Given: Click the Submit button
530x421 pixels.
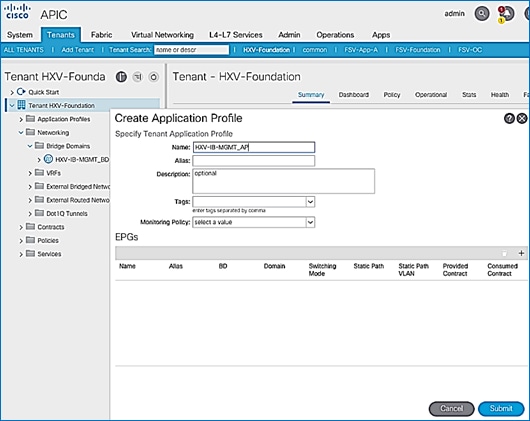Looking at the screenshot, I should tap(501, 408).
